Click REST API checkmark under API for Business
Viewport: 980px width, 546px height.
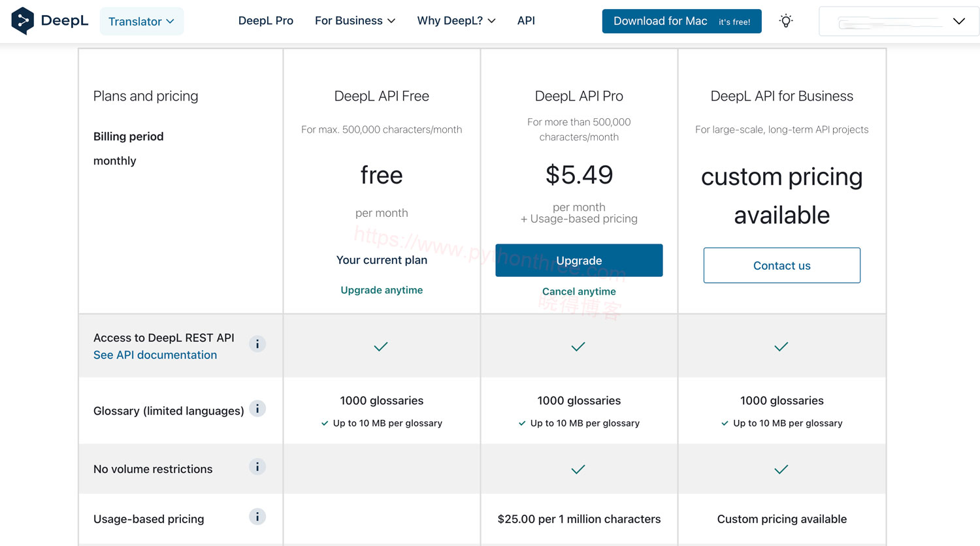click(x=781, y=347)
